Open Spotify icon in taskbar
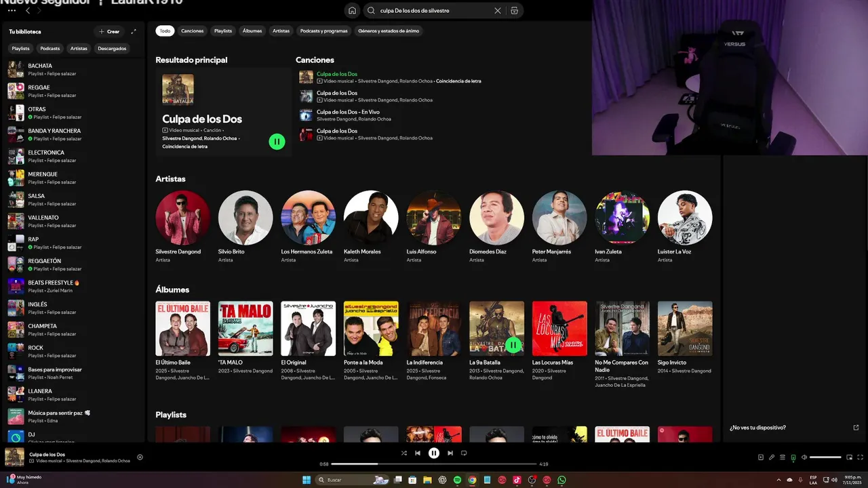The height and width of the screenshot is (488, 868). (458, 480)
